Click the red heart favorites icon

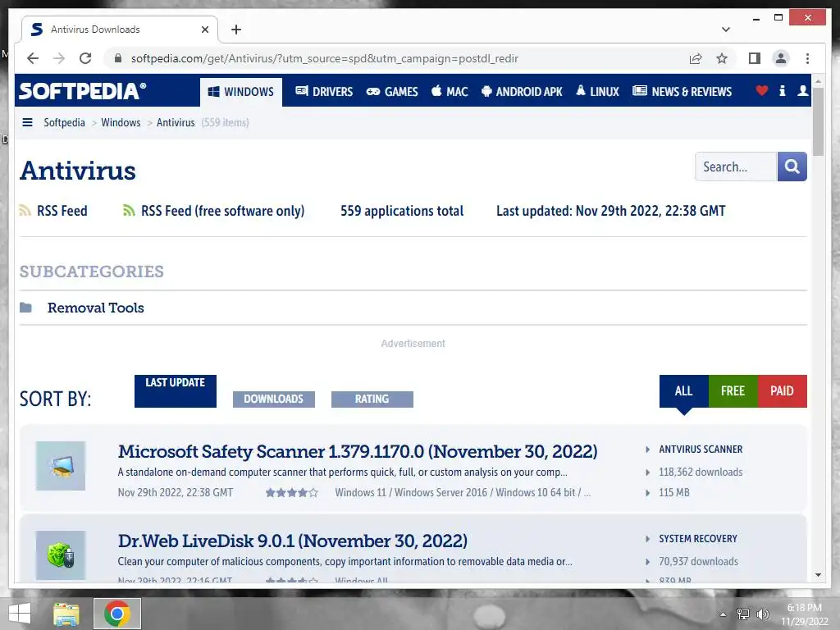(761, 90)
